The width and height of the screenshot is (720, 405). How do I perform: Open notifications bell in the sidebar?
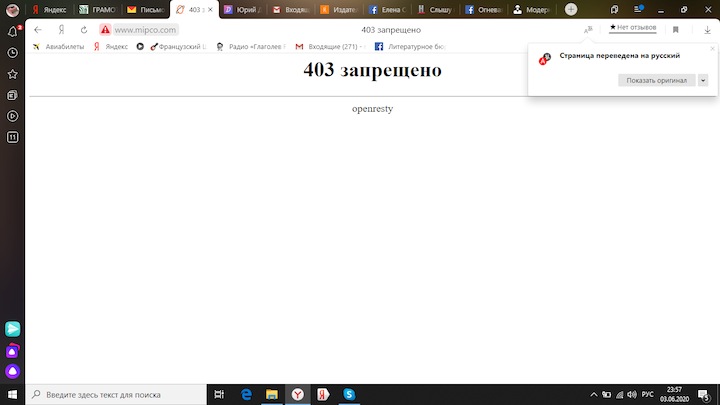(12, 31)
